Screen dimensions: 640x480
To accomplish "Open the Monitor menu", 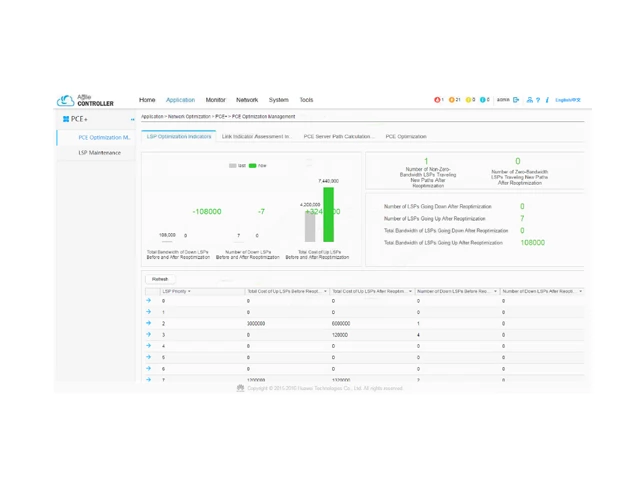I will 215,100.
